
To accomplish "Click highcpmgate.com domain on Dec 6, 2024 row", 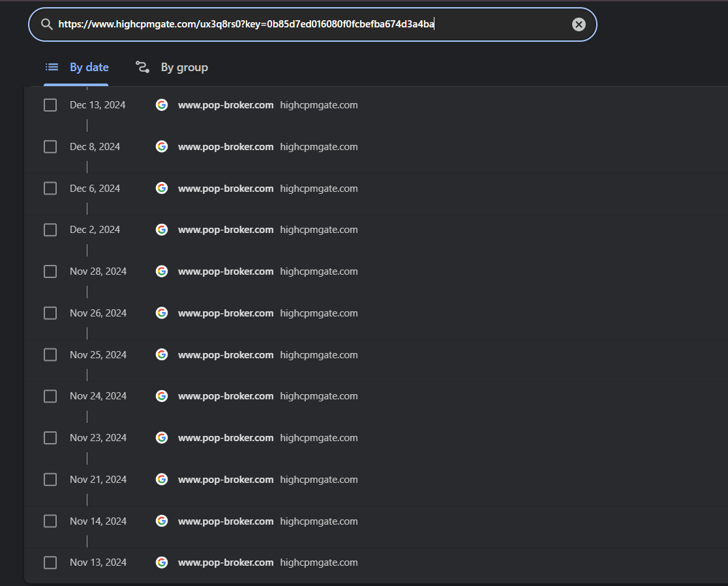I will 319,189.
